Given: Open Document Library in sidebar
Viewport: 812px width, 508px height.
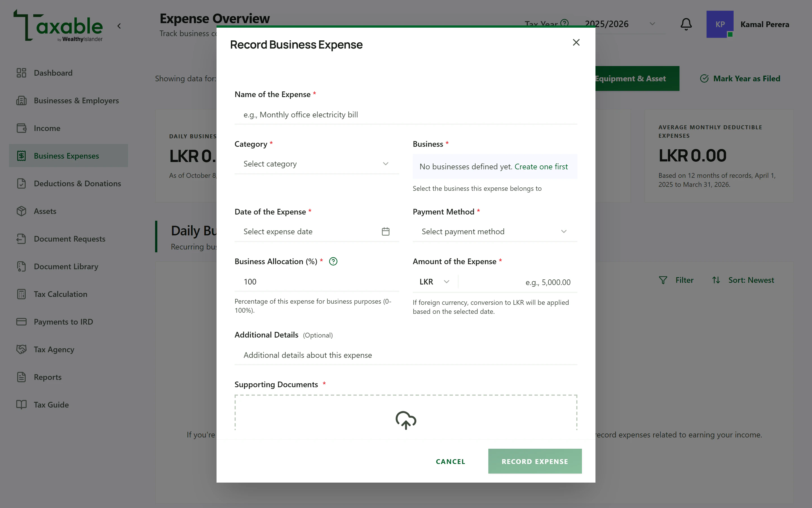Looking at the screenshot, I should coord(69,266).
